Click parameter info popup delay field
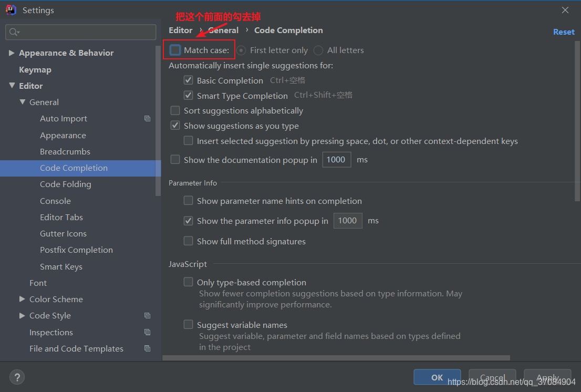This screenshot has width=581, height=392. pos(348,221)
